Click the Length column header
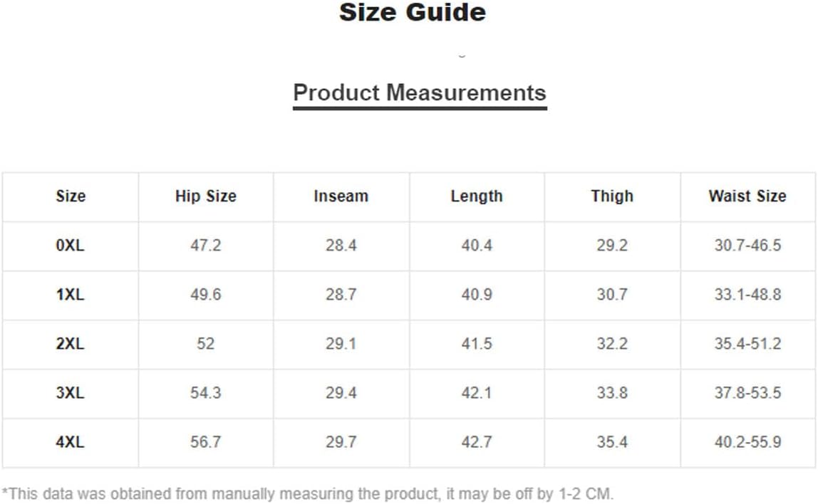 (x=477, y=196)
